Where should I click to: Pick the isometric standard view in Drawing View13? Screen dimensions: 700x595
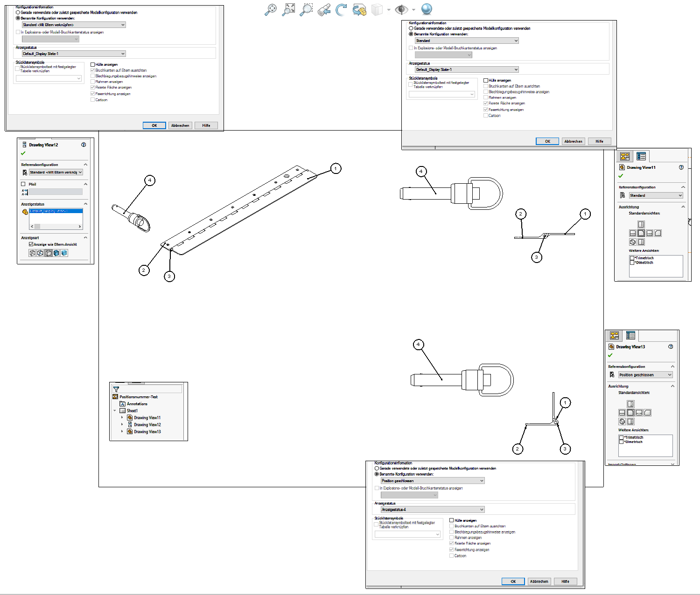tap(622, 422)
